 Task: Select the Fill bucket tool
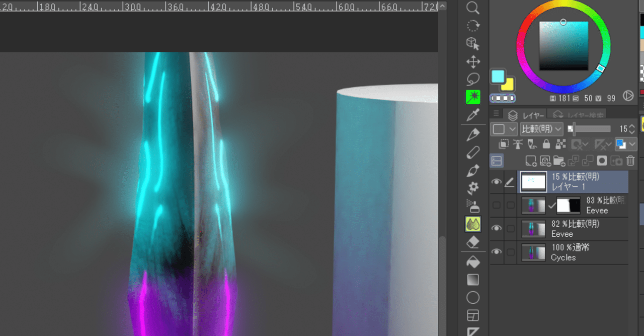click(x=472, y=261)
